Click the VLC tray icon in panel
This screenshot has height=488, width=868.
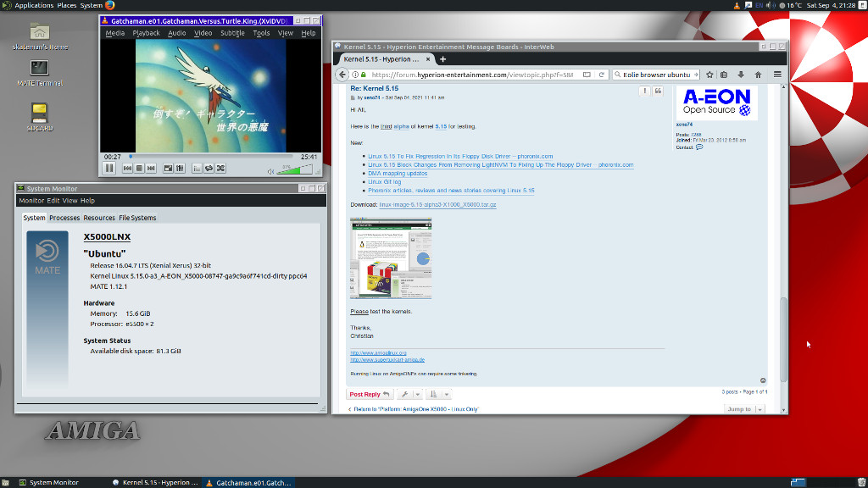click(737, 6)
